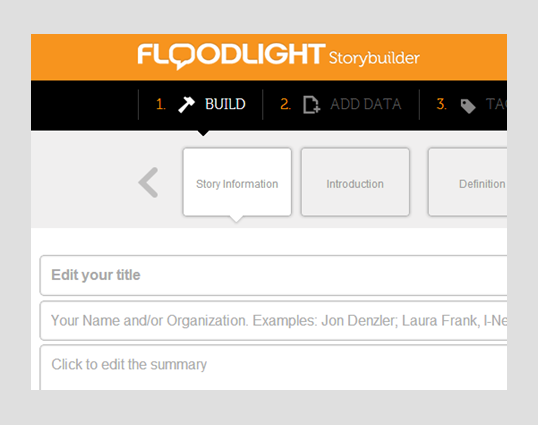Click the orange step number 3
Viewport: 538px width, 425px height.
point(442,104)
